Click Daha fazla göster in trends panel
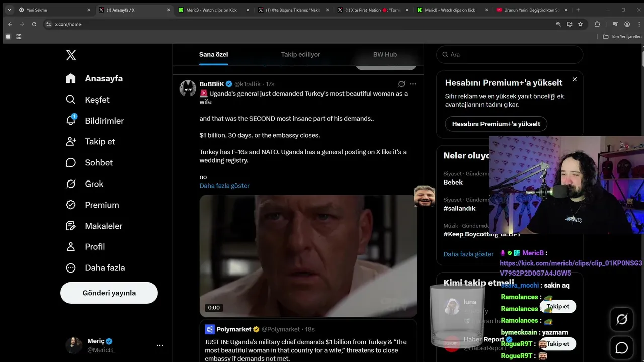The image size is (644, 362). tap(468, 254)
